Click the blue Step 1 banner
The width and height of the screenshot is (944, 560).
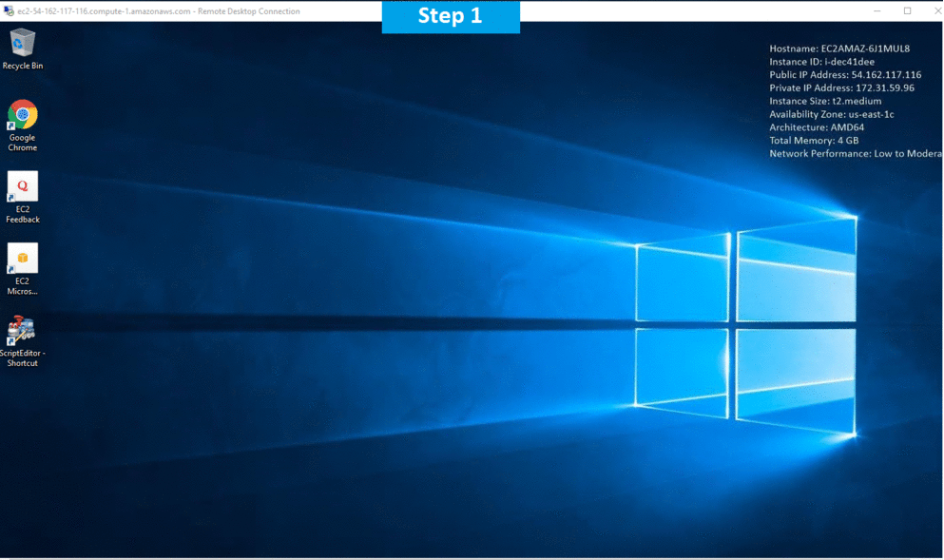point(451,17)
